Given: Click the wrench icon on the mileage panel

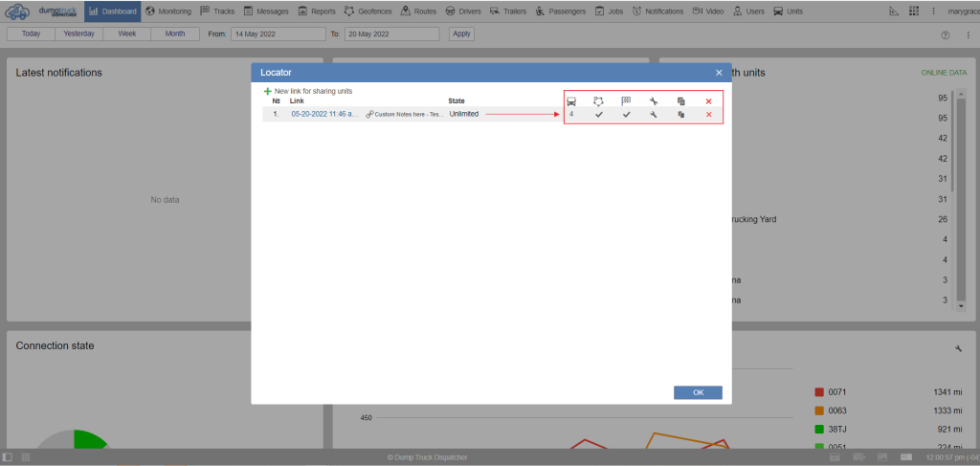Looking at the screenshot, I should point(958,348).
